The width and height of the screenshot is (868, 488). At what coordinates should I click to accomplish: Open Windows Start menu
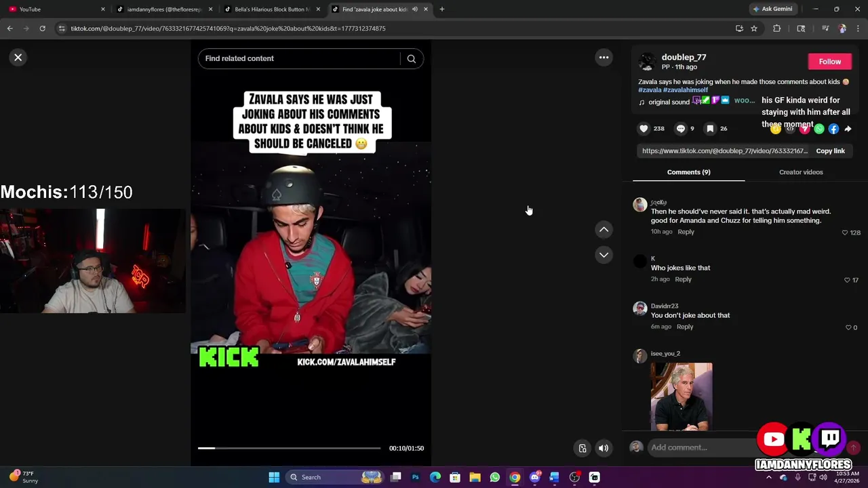tap(274, 477)
